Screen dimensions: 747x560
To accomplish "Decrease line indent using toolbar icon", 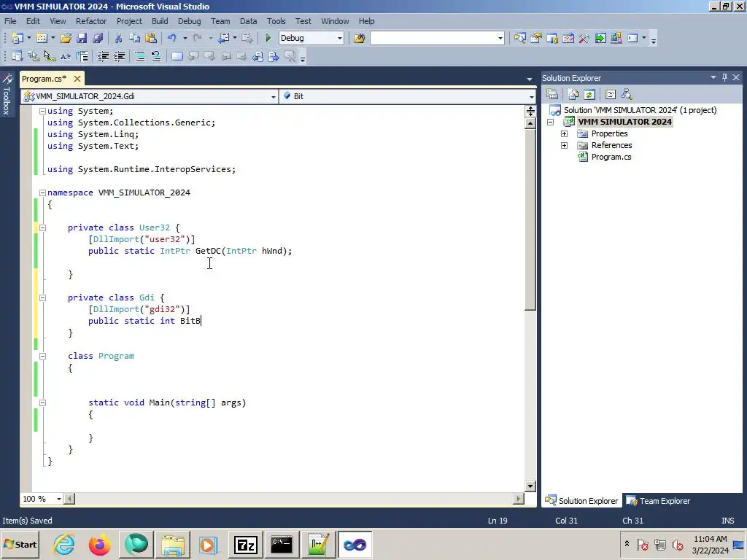I will (103, 56).
